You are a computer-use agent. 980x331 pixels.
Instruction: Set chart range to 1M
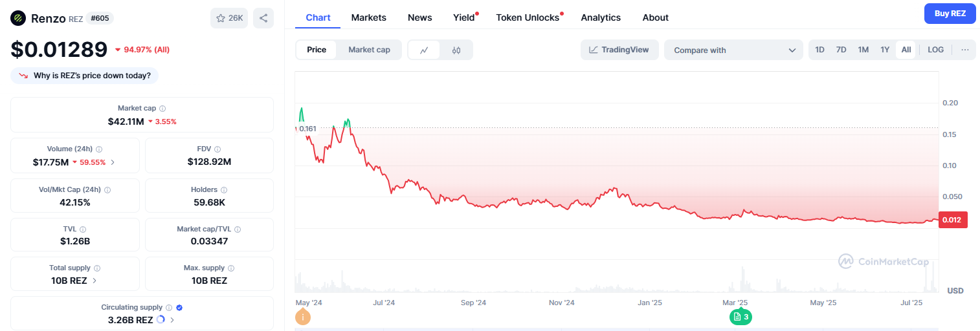pyautogui.click(x=863, y=50)
